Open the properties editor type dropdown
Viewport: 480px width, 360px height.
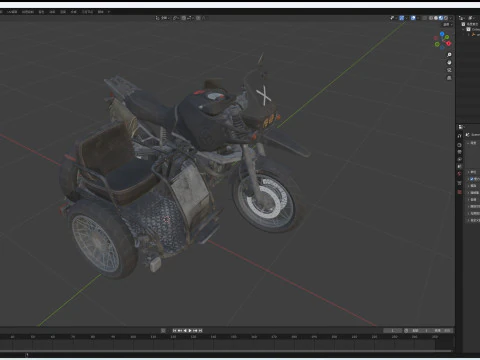461,127
